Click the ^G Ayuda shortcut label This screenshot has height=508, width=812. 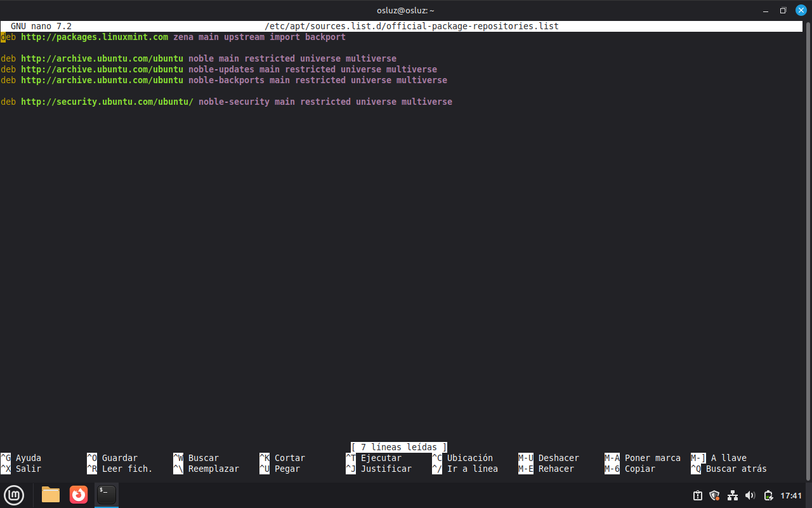(x=21, y=458)
